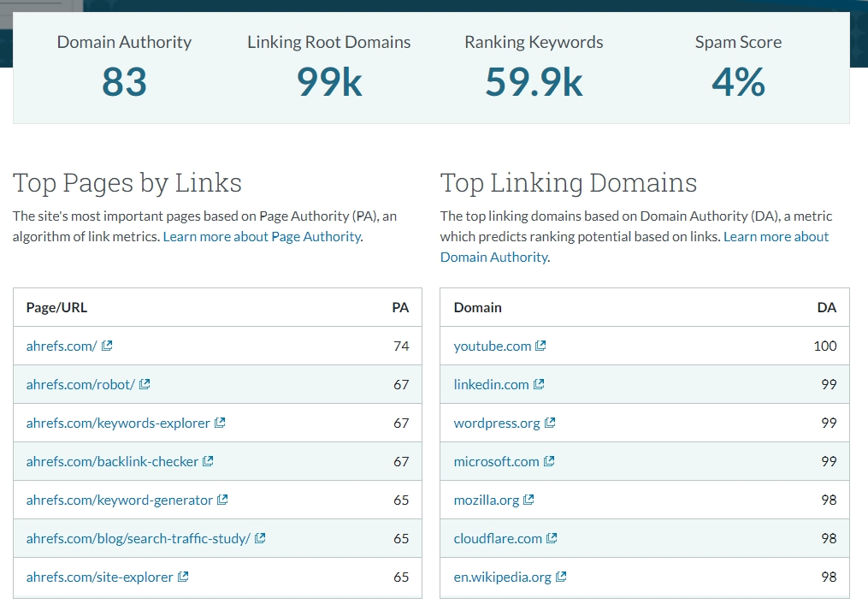Visit the youtube.com domain link
The height and width of the screenshot is (610, 868).
point(492,346)
